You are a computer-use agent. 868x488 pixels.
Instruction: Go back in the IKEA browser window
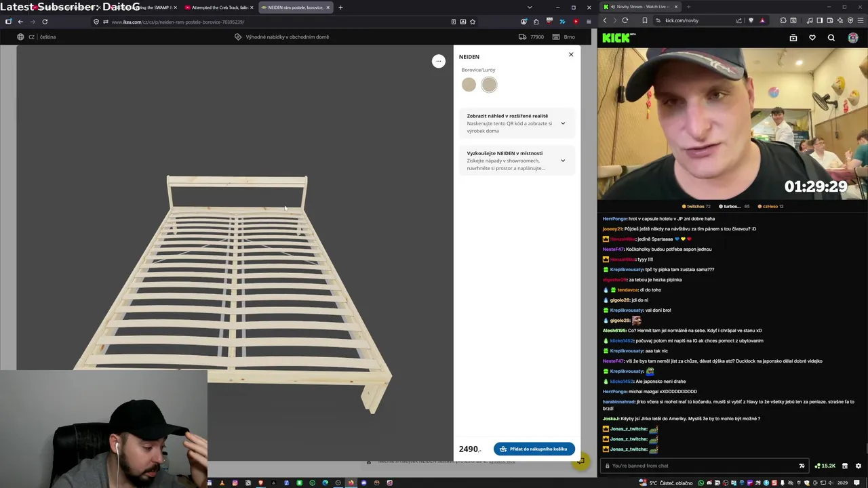[x=20, y=22]
